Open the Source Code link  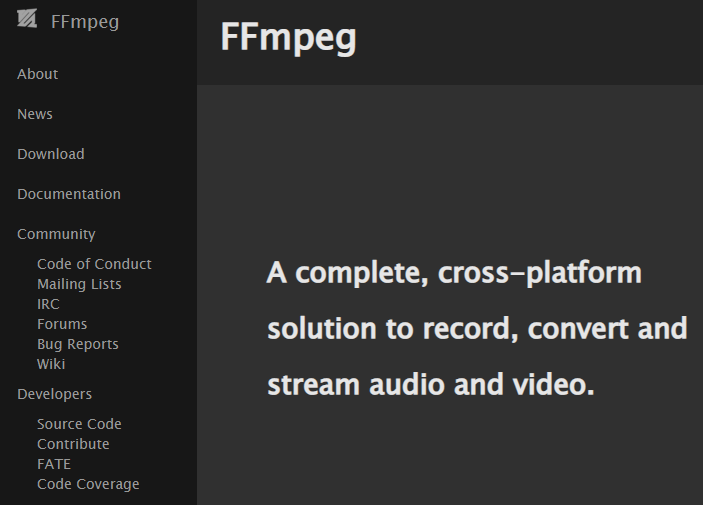pyautogui.click(x=79, y=424)
